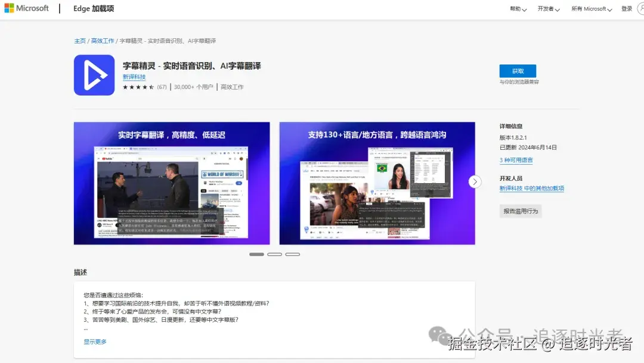
Task: Visit the developer link 新译科技
Action: (x=134, y=76)
